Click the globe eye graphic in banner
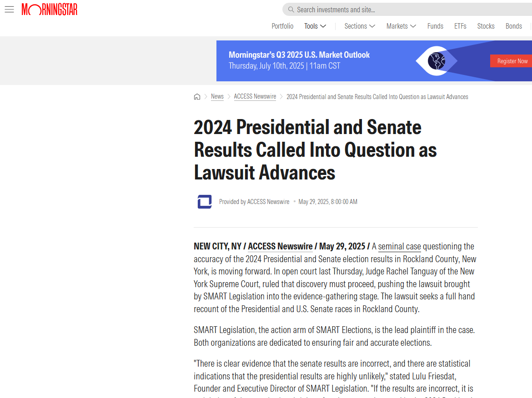 pyautogui.click(x=437, y=61)
